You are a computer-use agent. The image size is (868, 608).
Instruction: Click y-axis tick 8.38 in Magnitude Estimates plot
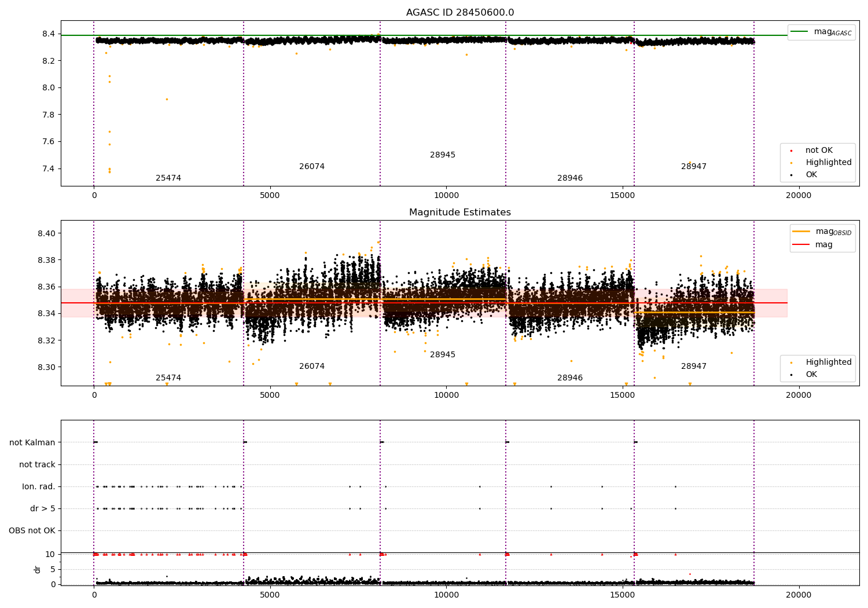pyautogui.click(x=46, y=260)
